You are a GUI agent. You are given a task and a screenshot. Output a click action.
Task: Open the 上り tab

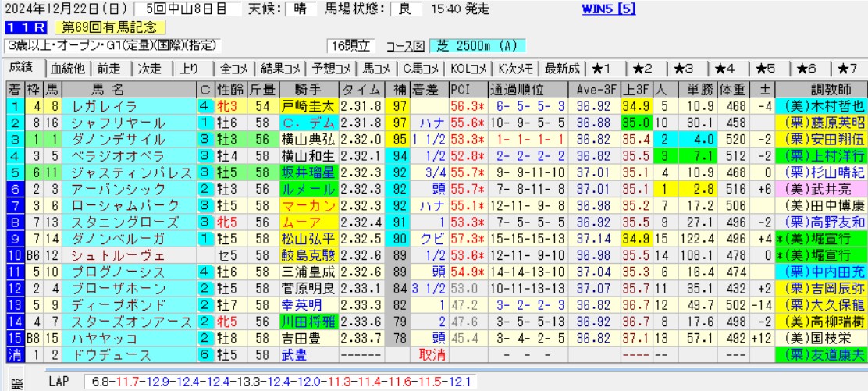(x=188, y=68)
